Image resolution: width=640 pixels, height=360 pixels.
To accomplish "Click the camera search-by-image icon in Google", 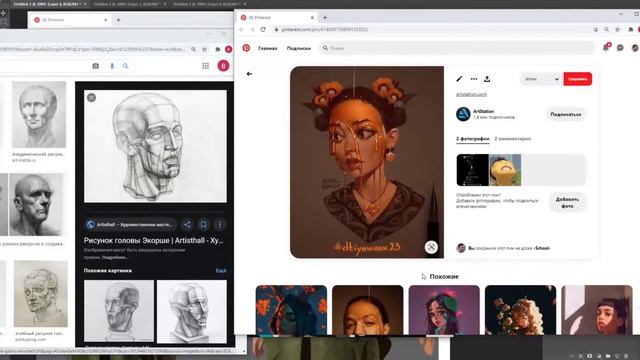I will [96, 66].
